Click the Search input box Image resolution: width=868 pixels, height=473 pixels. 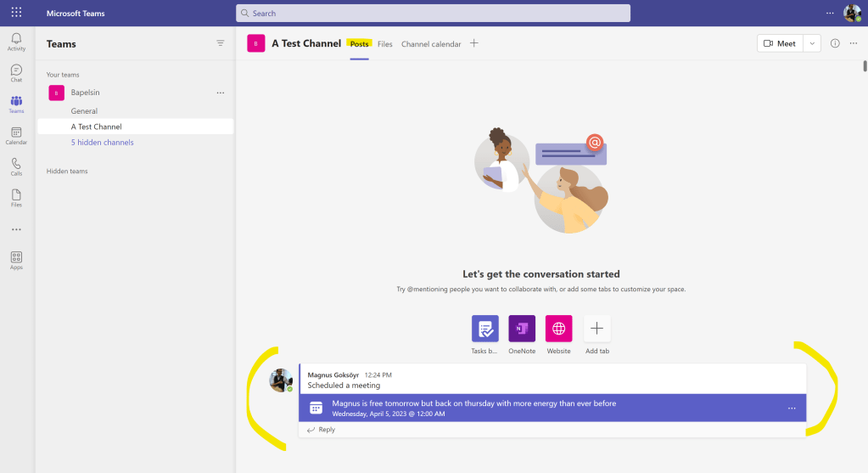(x=433, y=13)
